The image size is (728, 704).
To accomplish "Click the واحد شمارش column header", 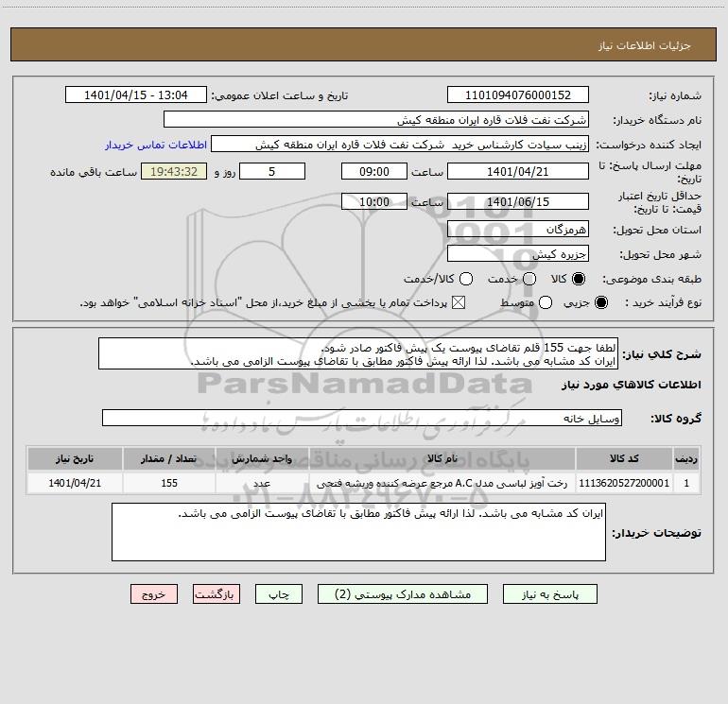I will 262,458.
